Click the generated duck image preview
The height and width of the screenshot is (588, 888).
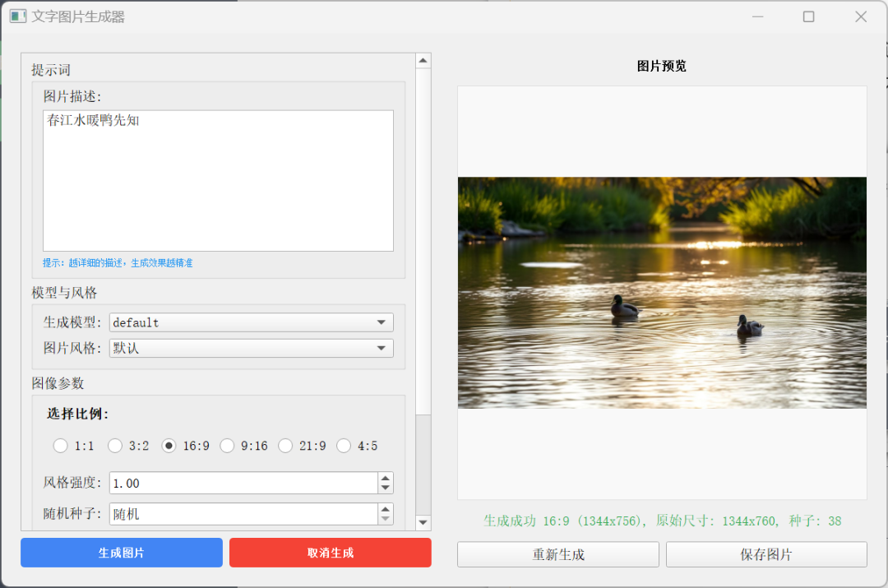tap(662, 293)
